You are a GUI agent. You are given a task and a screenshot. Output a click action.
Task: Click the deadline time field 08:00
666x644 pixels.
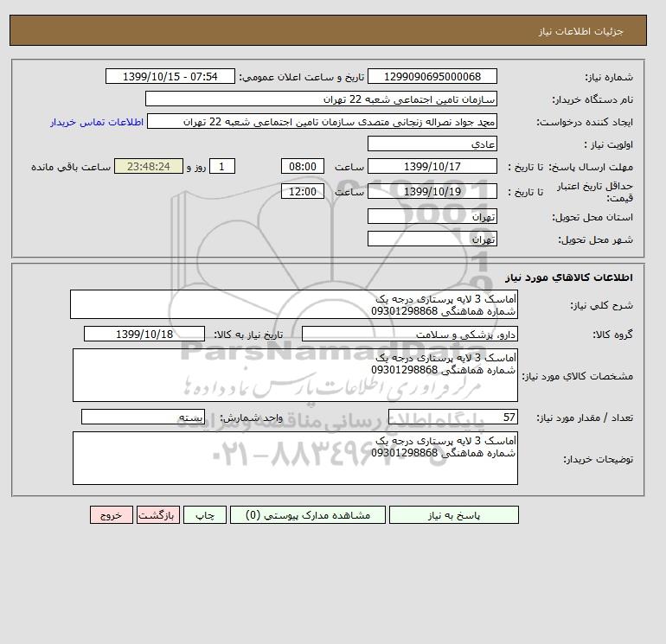click(x=303, y=167)
